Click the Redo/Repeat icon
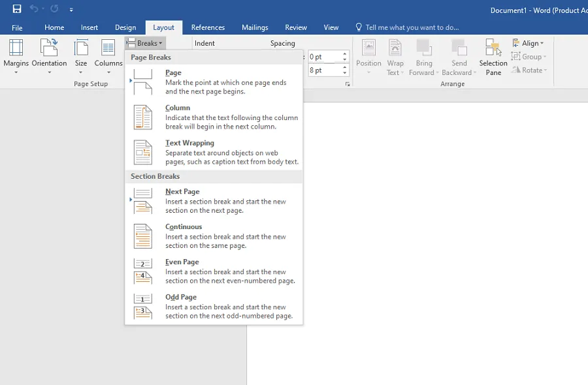The image size is (588, 385). pyautogui.click(x=54, y=8)
